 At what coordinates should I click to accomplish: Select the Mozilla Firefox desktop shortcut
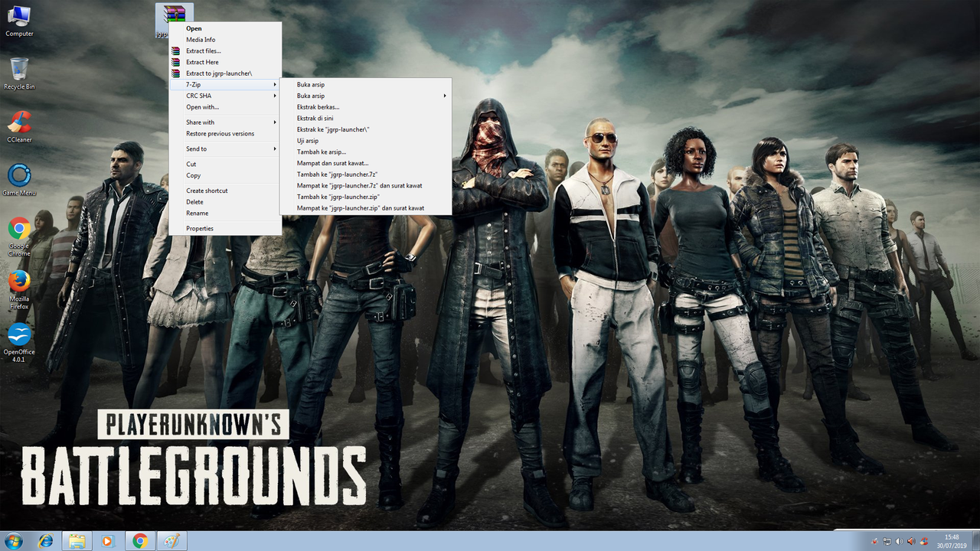click(19, 290)
